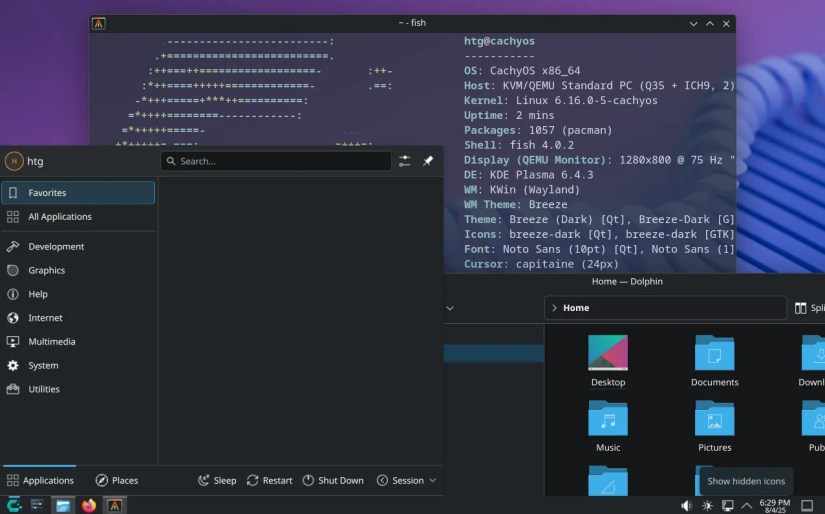This screenshot has width=825, height=514.
Task: Click the Firefox icon in taskbar
Action: tap(89, 506)
